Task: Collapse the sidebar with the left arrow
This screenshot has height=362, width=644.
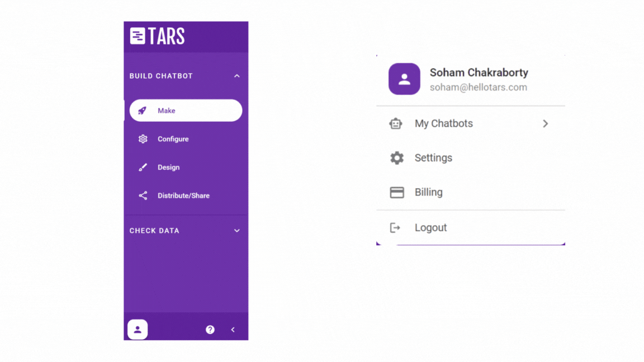Action: pyautogui.click(x=233, y=330)
